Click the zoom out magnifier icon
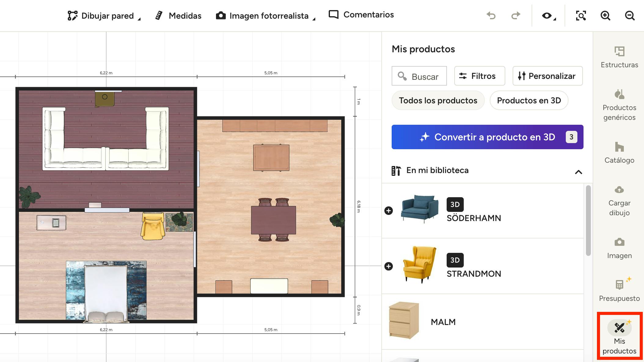Viewport: 644px width, 362px height. (630, 15)
